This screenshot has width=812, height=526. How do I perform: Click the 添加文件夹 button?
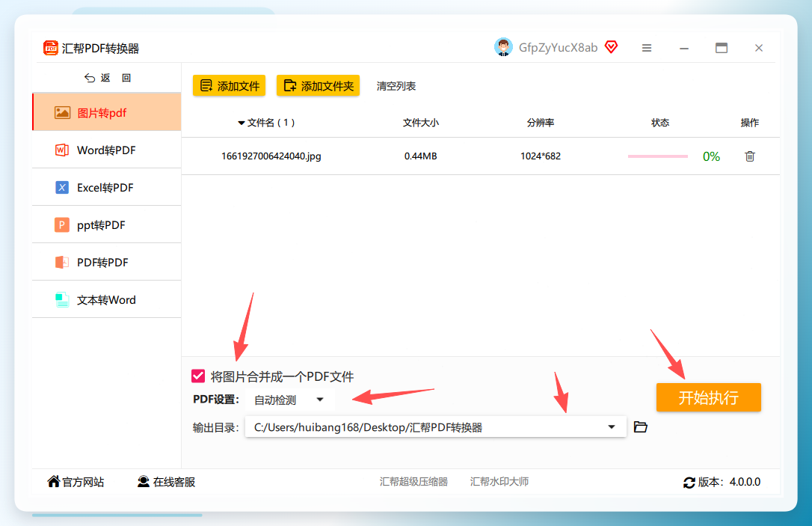318,85
